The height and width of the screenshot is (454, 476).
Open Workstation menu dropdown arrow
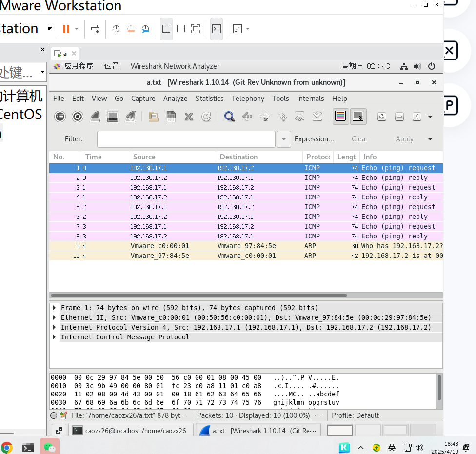point(49,28)
